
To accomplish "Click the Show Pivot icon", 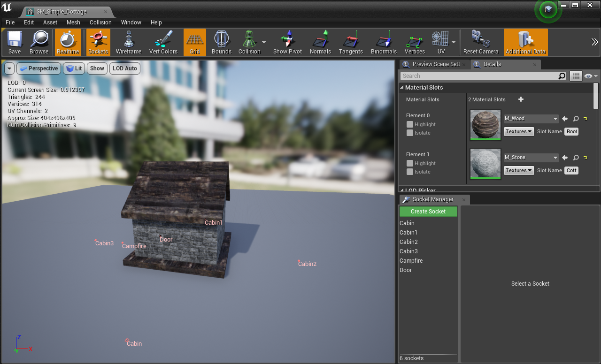I will [287, 42].
